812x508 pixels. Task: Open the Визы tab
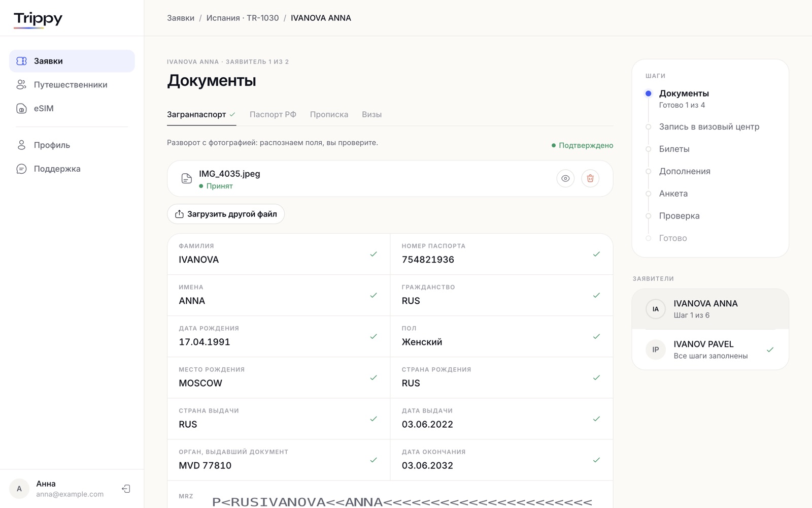tap(371, 115)
